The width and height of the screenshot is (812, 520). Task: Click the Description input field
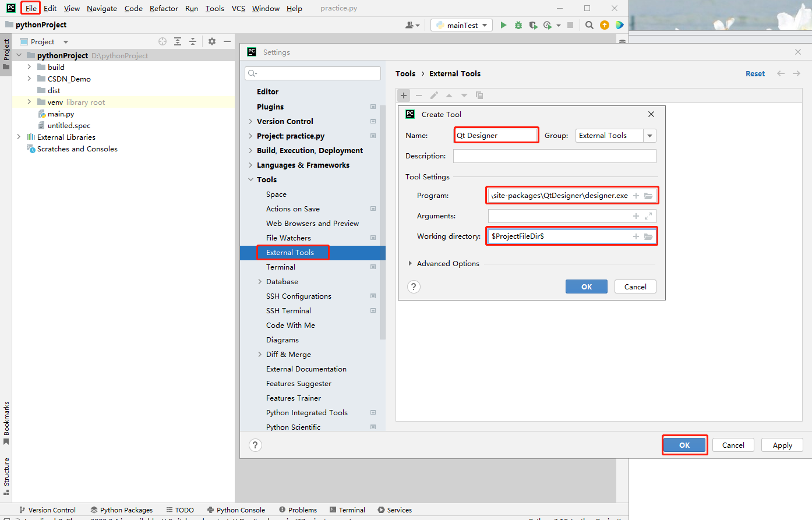pyautogui.click(x=555, y=156)
